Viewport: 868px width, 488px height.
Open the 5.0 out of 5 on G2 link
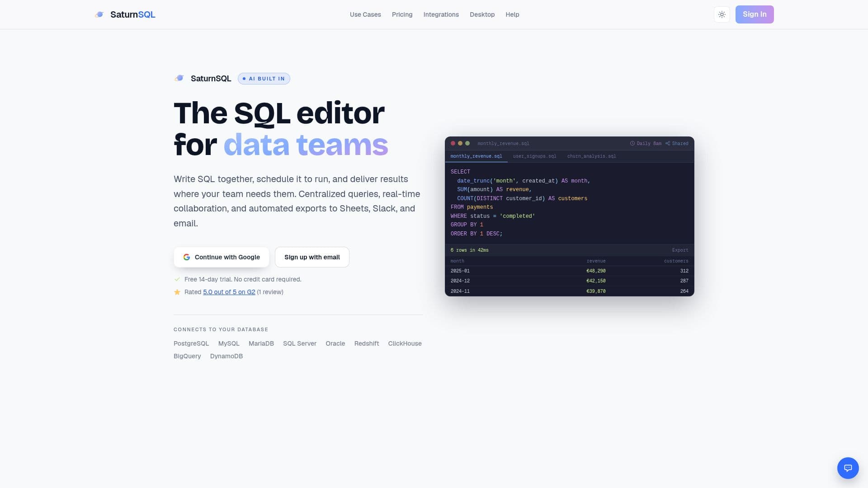pos(229,292)
